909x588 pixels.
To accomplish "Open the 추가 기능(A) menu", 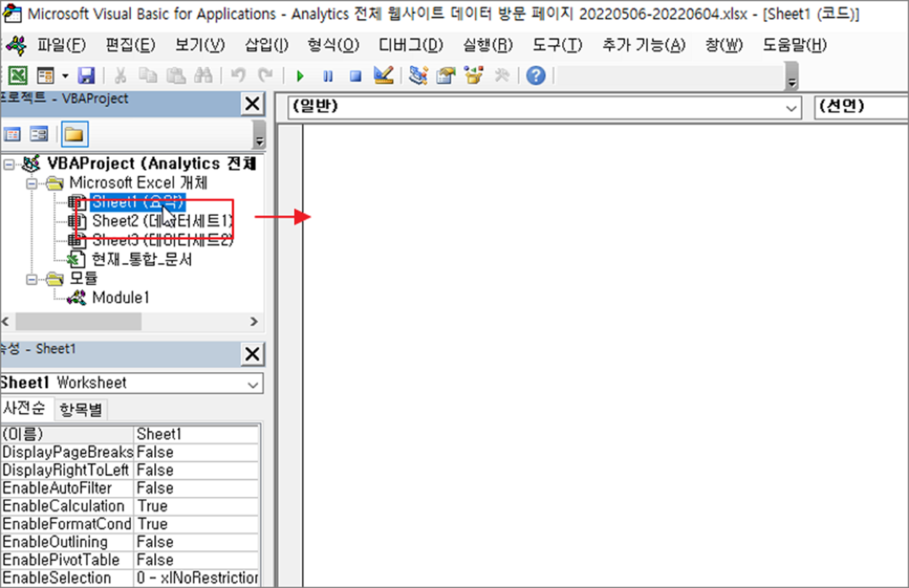I will [x=644, y=45].
